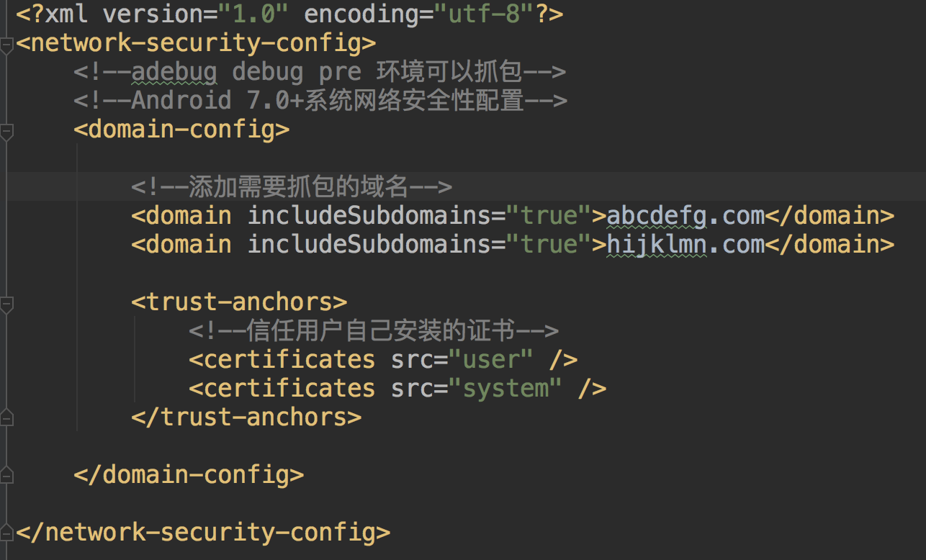926x560 pixels.
Task: Click the "utf-8" encoding value
Action: pos(484,14)
